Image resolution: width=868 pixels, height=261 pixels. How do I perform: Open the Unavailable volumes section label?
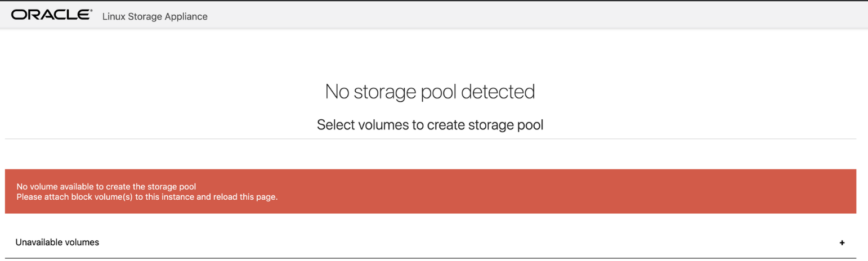click(x=57, y=242)
